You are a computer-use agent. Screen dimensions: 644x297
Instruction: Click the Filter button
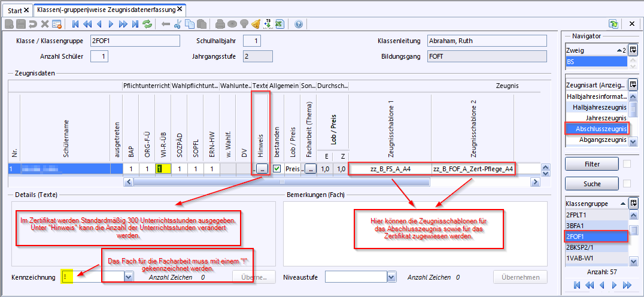coord(583,164)
